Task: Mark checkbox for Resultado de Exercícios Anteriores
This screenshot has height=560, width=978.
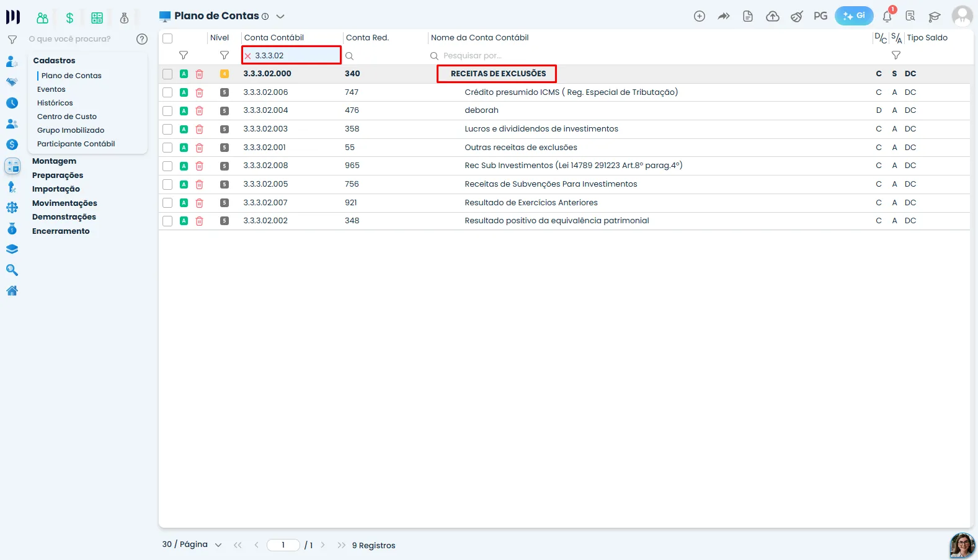Action: coord(167,203)
